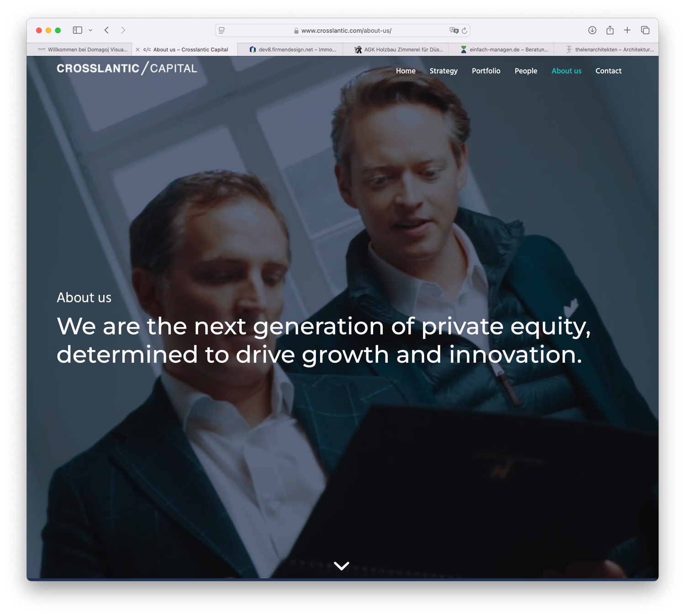Go to the People page link

(x=526, y=71)
